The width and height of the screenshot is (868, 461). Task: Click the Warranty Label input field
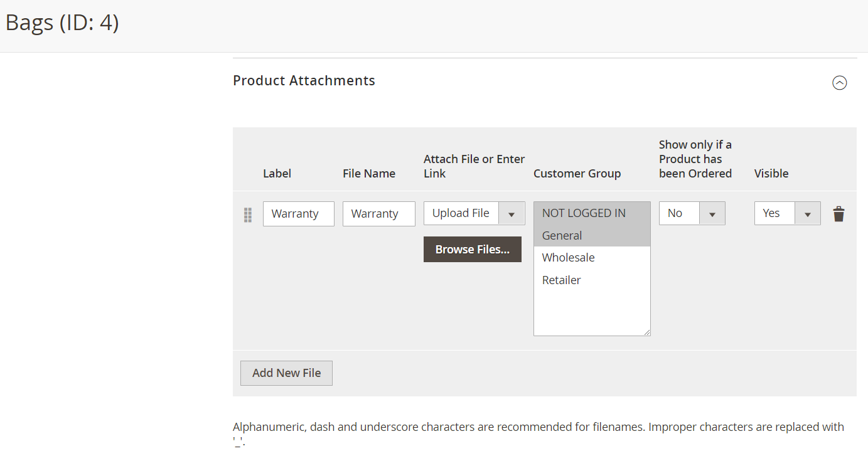[298, 213]
